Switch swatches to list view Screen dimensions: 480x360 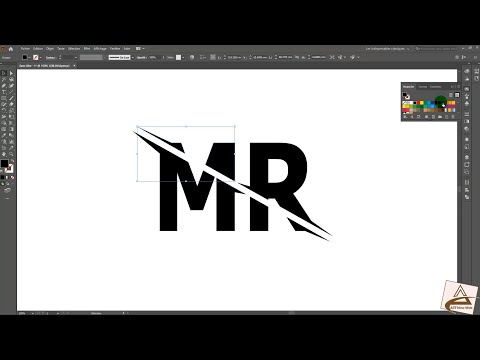tap(451, 95)
